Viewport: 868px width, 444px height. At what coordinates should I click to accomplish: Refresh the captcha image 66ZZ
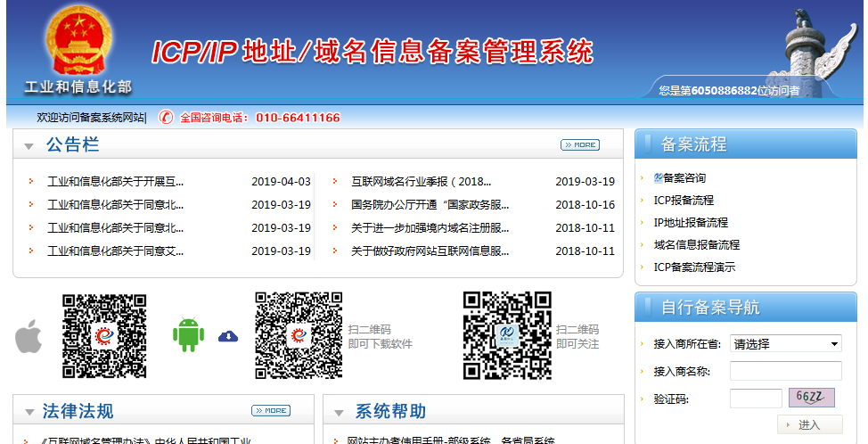pyautogui.click(x=812, y=398)
